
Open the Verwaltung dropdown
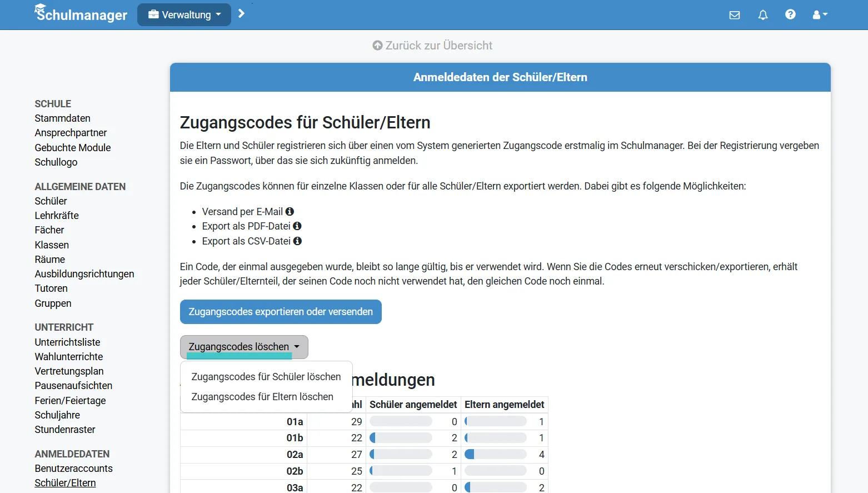coord(184,15)
